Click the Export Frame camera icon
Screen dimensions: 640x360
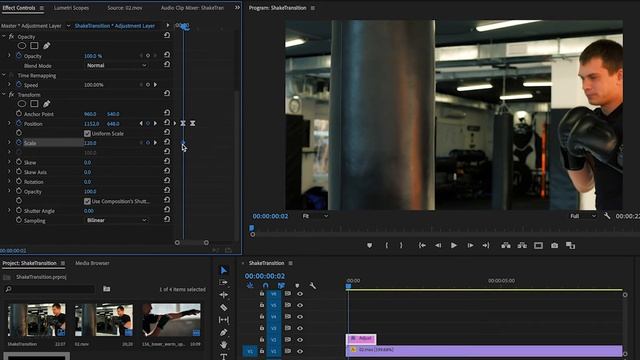(554, 245)
